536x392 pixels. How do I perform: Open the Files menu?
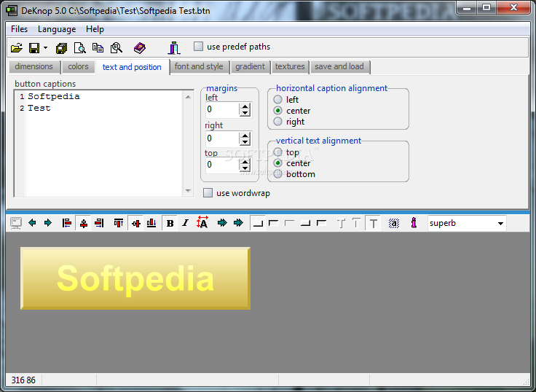(x=19, y=29)
